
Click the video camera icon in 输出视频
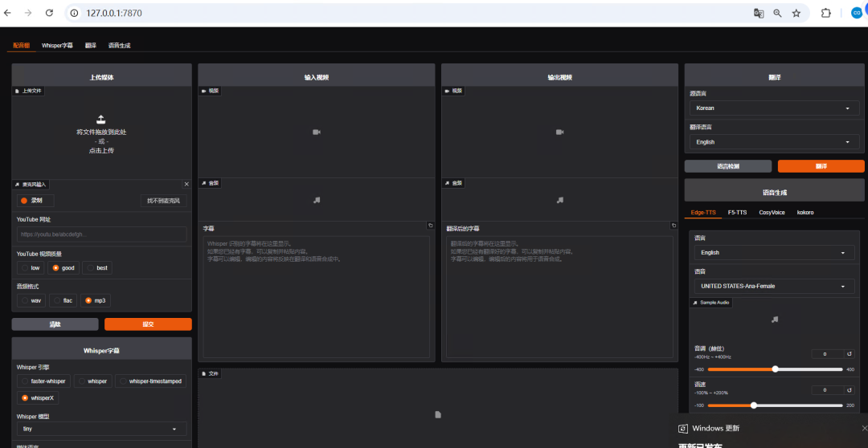(x=559, y=132)
